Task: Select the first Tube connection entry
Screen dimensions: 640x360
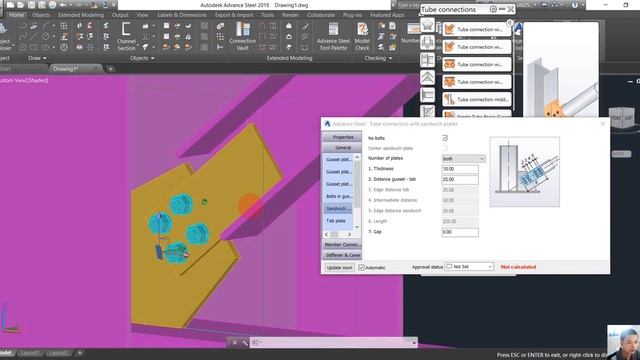Action: (477, 29)
